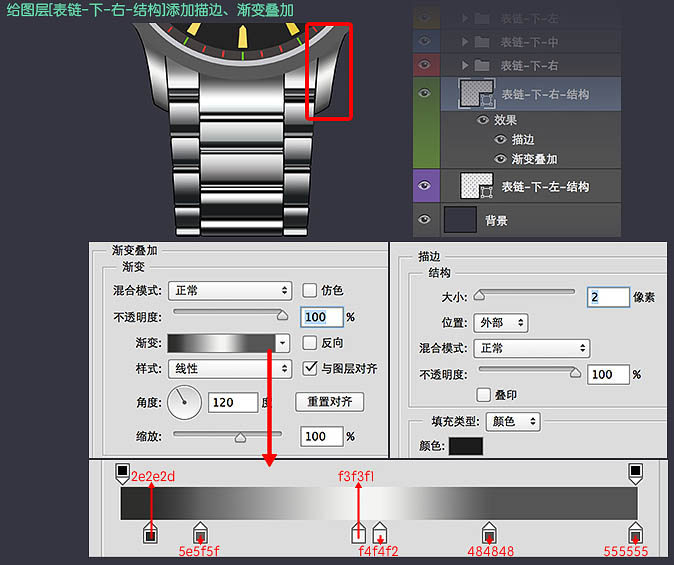Toggle the 效果 effects eye icon

pyautogui.click(x=483, y=120)
